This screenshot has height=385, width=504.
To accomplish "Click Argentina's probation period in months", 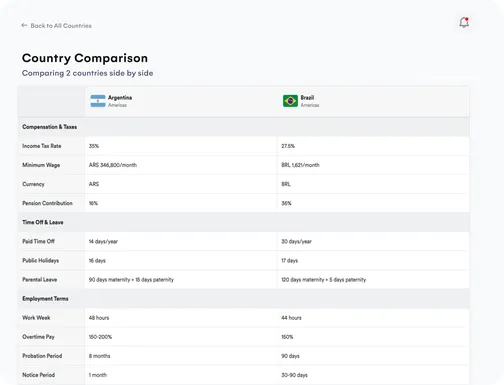I will point(99,356).
